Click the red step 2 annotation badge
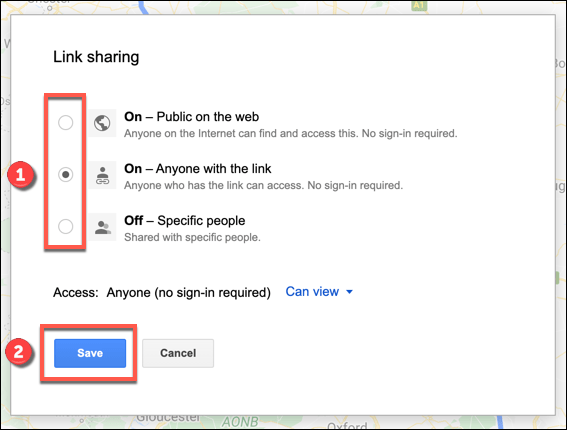Screen dimensions: 567x430 click(19, 352)
